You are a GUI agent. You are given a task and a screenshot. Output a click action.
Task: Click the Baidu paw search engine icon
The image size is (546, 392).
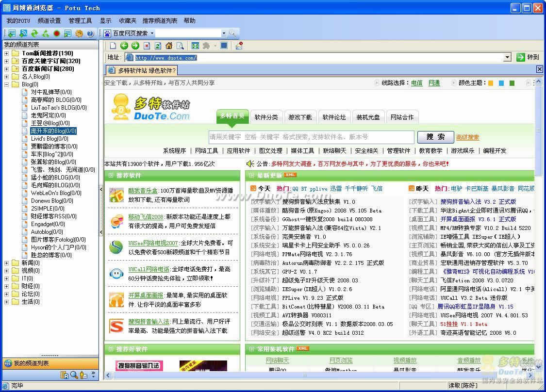pos(107,33)
